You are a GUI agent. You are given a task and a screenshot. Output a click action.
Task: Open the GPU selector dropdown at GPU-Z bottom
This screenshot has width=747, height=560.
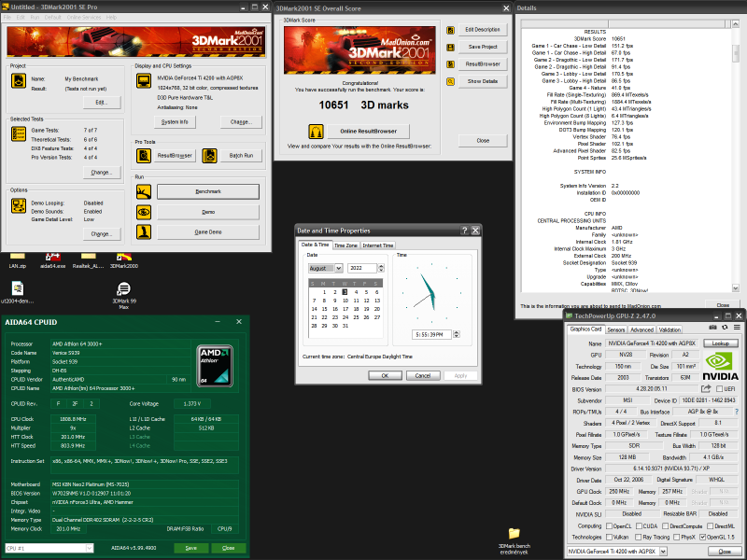click(x=663, y=552)
